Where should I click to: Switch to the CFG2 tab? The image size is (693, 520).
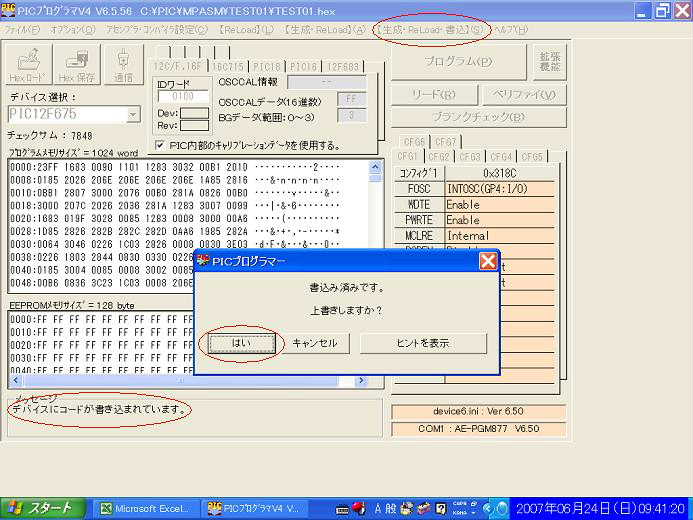tap(439, 157)
